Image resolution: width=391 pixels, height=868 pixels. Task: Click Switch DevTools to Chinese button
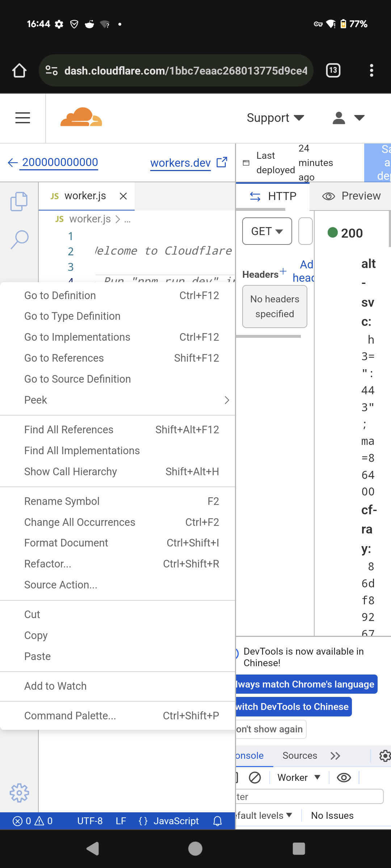[293, 707]
